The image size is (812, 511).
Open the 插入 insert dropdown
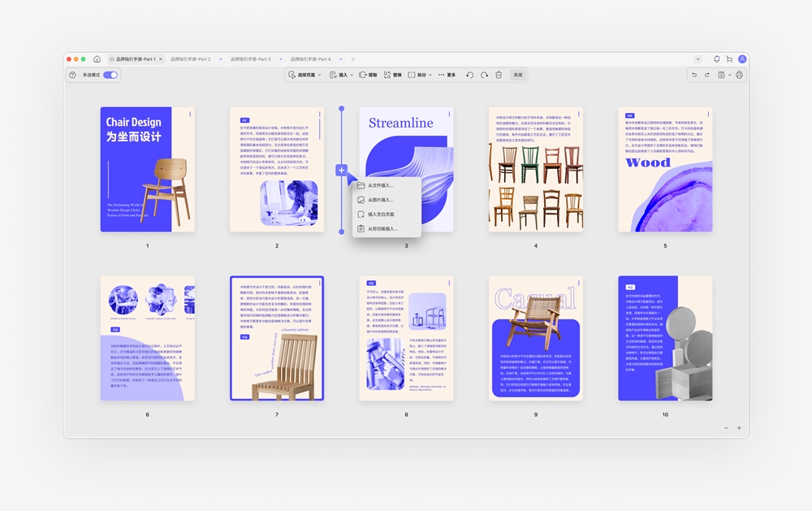click(x=341, y=75)
